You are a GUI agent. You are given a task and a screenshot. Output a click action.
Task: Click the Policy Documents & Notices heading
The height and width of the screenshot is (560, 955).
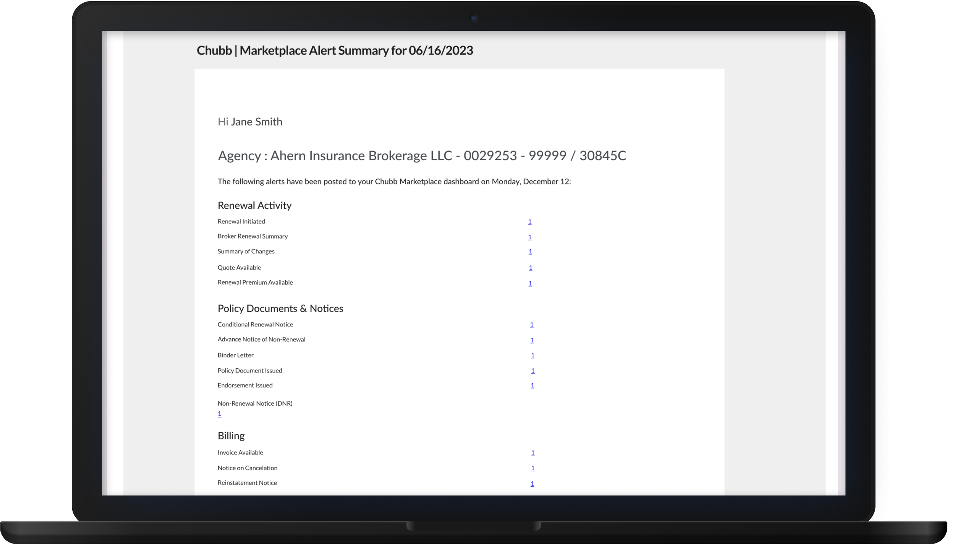(x=280, y=308)
